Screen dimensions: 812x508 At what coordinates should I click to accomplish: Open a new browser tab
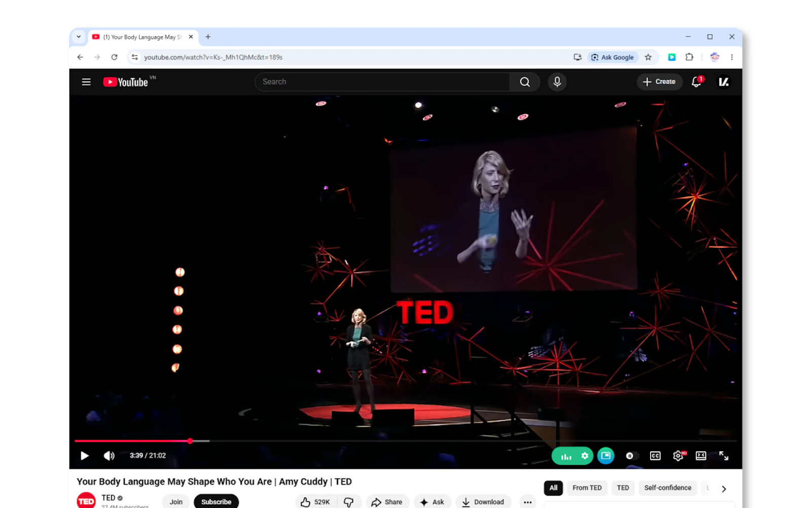[x=208, y=37]
